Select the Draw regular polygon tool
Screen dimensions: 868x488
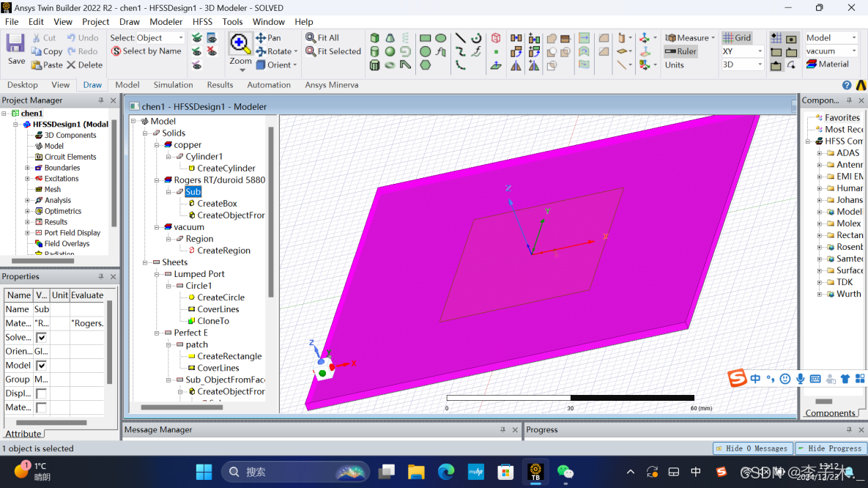(425, 64)
